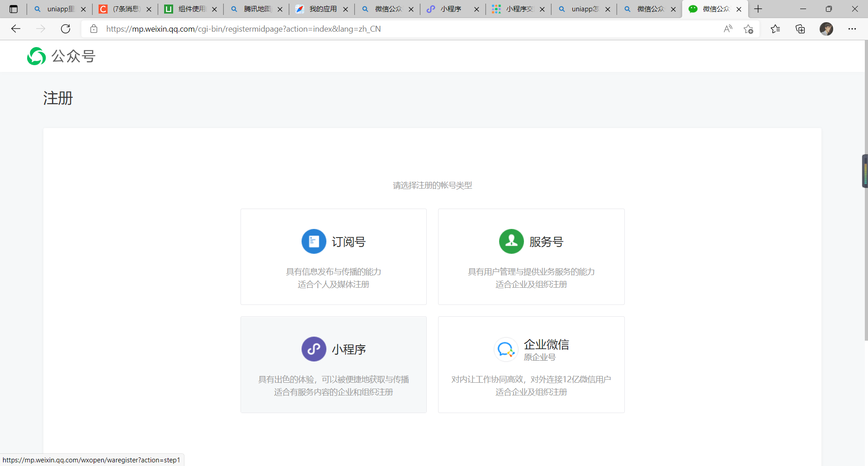Click the page scrollbar handle
868x466 pixels.
[864, 171]
